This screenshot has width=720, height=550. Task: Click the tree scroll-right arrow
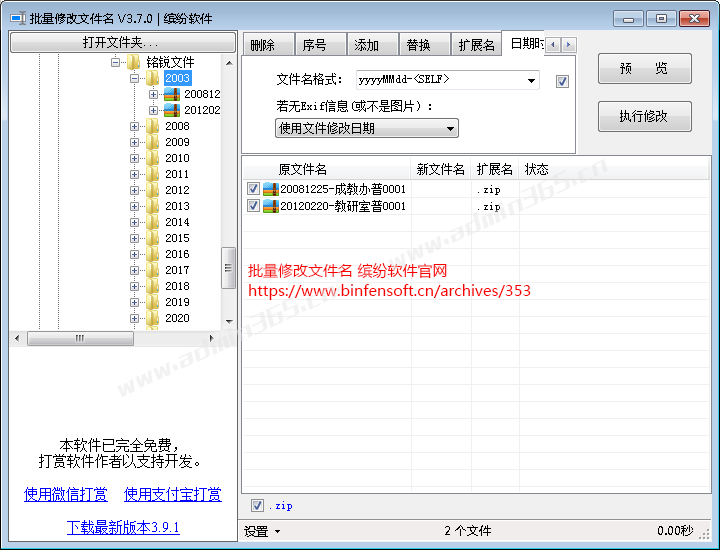click(211, 338)
